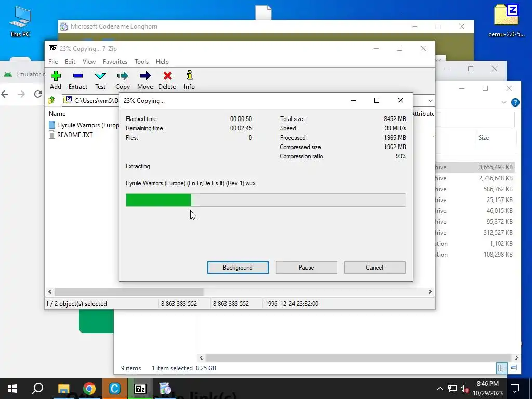
Task: Click the network tray icon
Action: pos(453,389)
